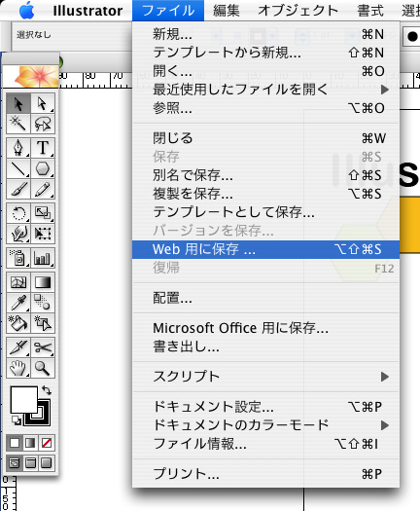Choose 複製を保存... menu item

tap(265, 194)
